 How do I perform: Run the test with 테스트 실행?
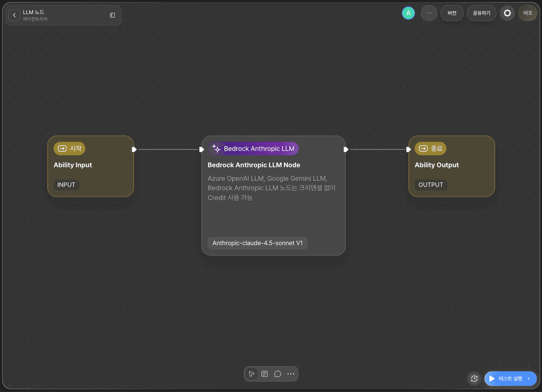510,379
